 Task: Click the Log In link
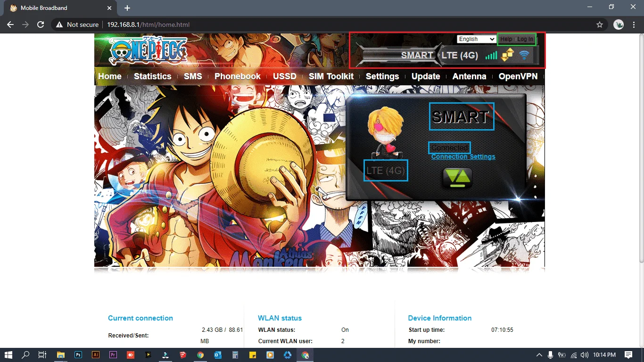pos(525,39)
